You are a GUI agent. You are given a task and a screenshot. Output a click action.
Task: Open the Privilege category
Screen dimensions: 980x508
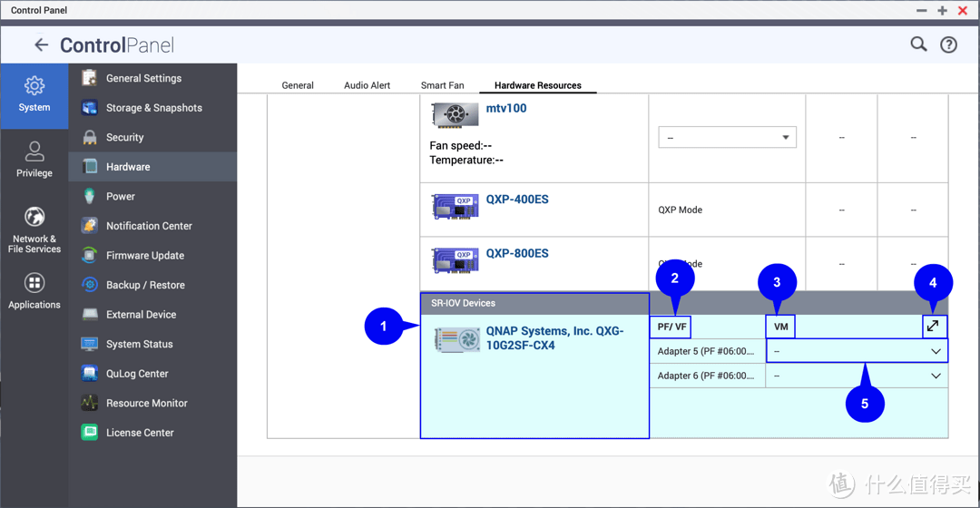34,160
